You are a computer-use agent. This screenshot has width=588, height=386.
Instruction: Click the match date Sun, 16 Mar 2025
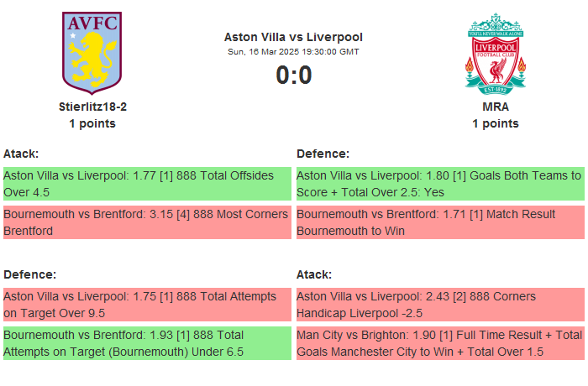point(293,52)
